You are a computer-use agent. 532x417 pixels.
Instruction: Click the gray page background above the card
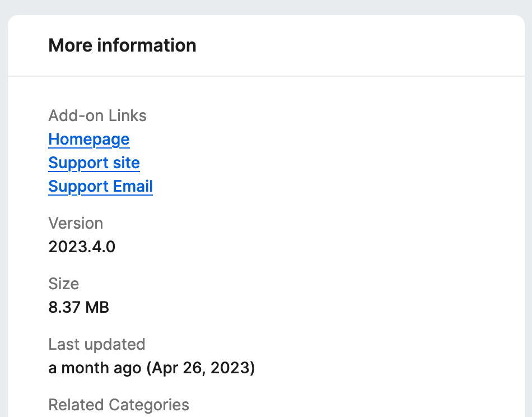coord(266,7)
